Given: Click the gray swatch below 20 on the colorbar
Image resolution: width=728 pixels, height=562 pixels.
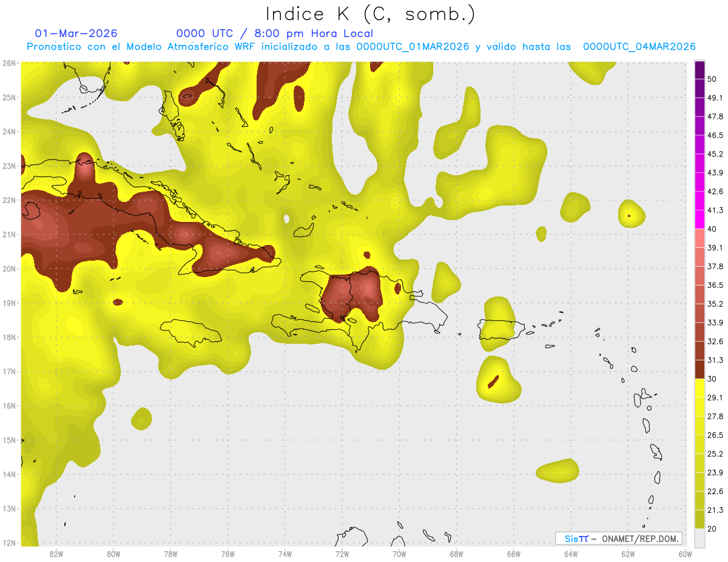Looking at the screenshot, I should click(699, 538).
